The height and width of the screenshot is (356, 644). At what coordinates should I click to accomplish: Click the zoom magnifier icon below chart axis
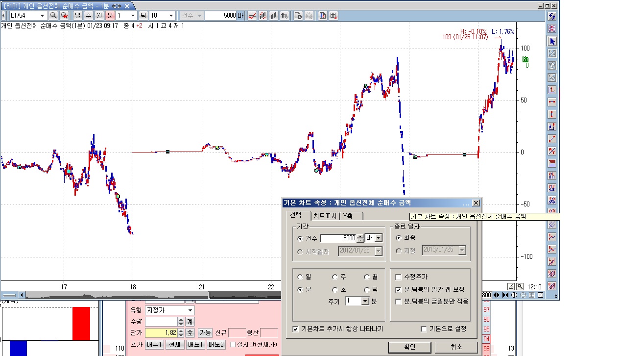[520, 286]
